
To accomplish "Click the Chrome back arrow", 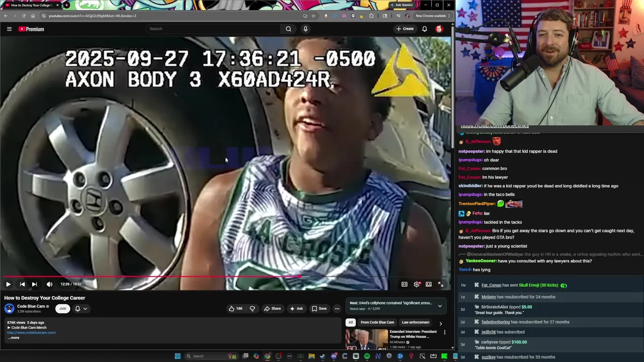I will (6, 16).
